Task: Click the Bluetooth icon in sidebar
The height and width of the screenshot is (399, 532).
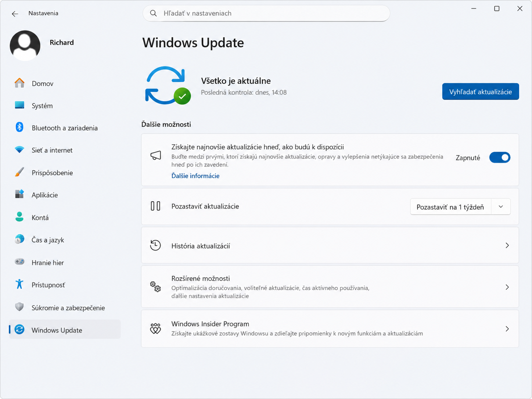Action: tap(19, 127)
